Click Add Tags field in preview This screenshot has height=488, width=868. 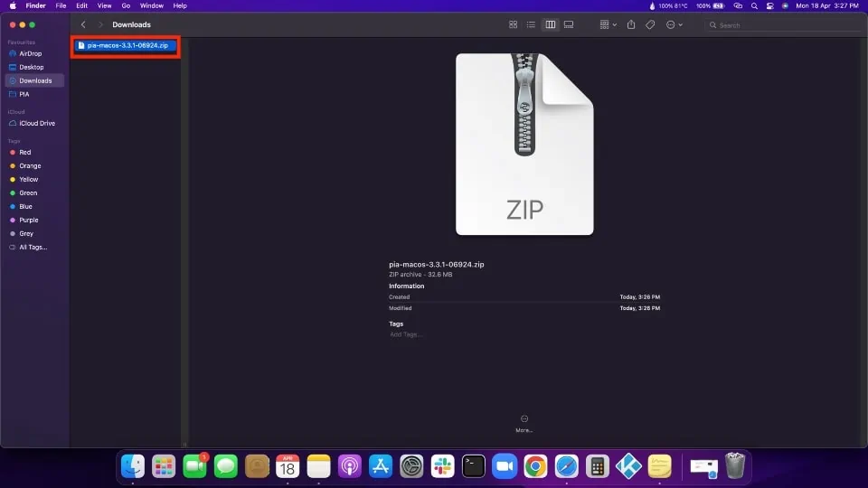tap(405, 334)
